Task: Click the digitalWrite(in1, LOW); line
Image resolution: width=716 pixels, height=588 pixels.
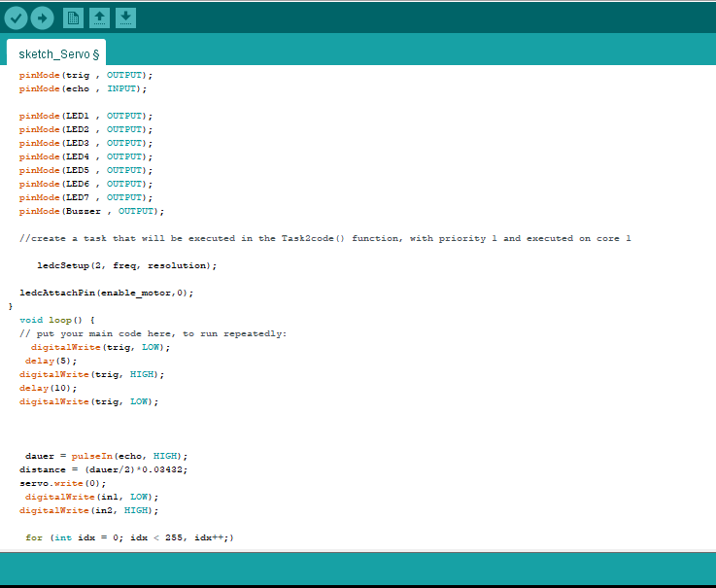Action: [x=91, y=497]
